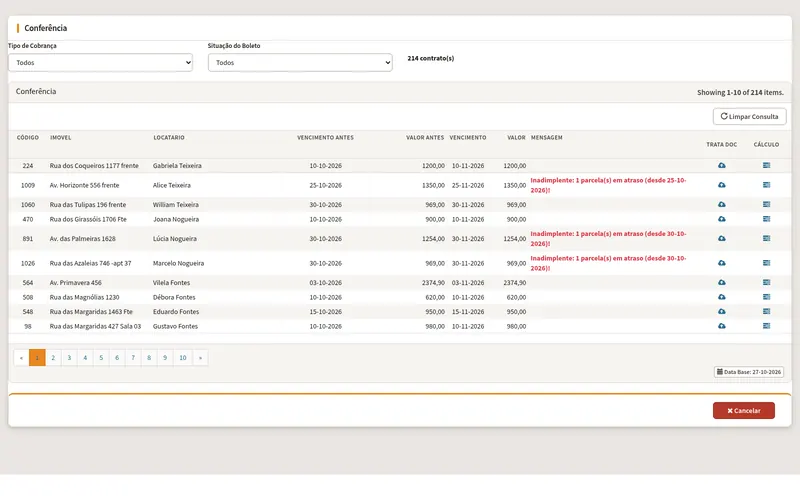Click the Gabriela Teixeira tenant name
Image resolution: width=800 pixels, height=500 pixels.
[x=177, y=166]
